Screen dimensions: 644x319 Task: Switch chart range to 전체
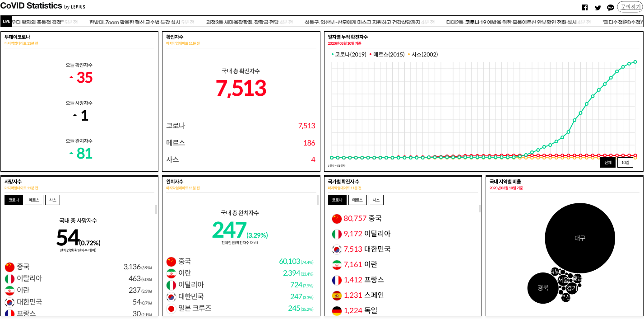click(x=608, y=163)
